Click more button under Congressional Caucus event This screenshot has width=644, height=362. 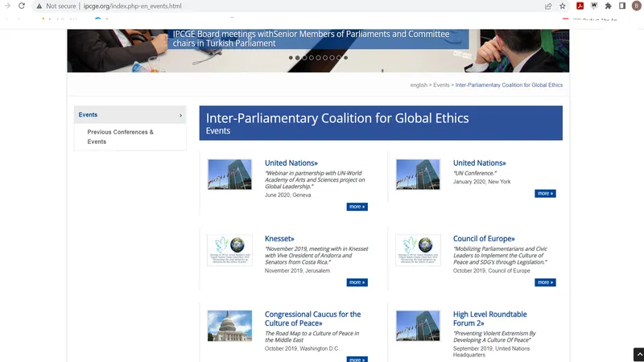coord(357,360)
